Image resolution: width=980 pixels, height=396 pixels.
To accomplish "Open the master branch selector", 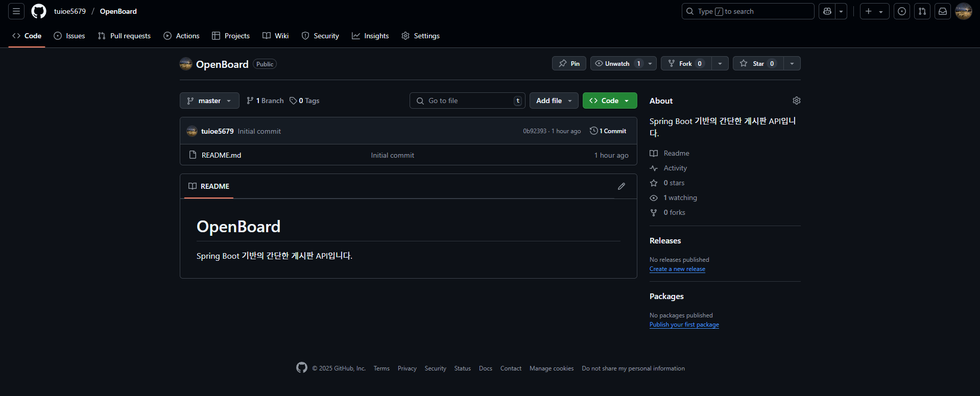I will (x=209, y=101).
